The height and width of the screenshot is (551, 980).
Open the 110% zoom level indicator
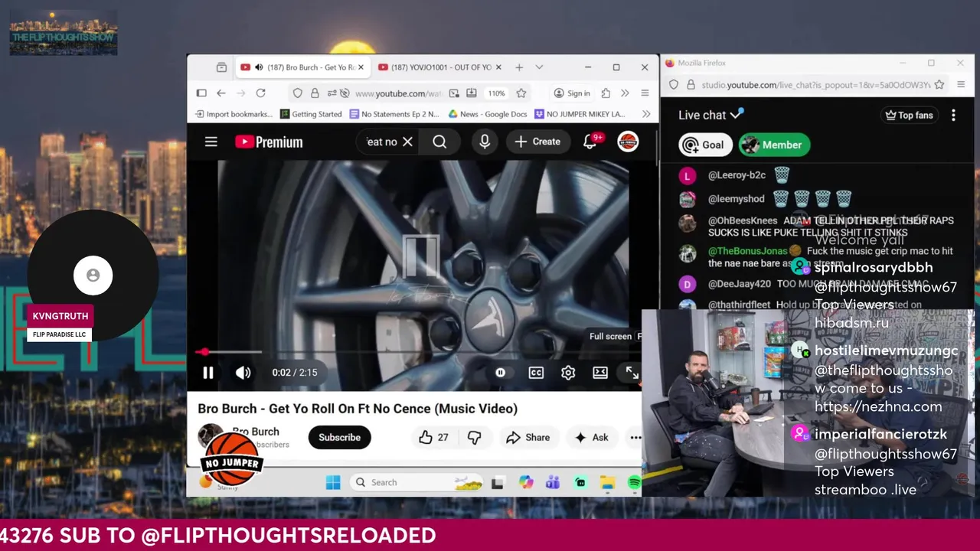pos(497,93)
